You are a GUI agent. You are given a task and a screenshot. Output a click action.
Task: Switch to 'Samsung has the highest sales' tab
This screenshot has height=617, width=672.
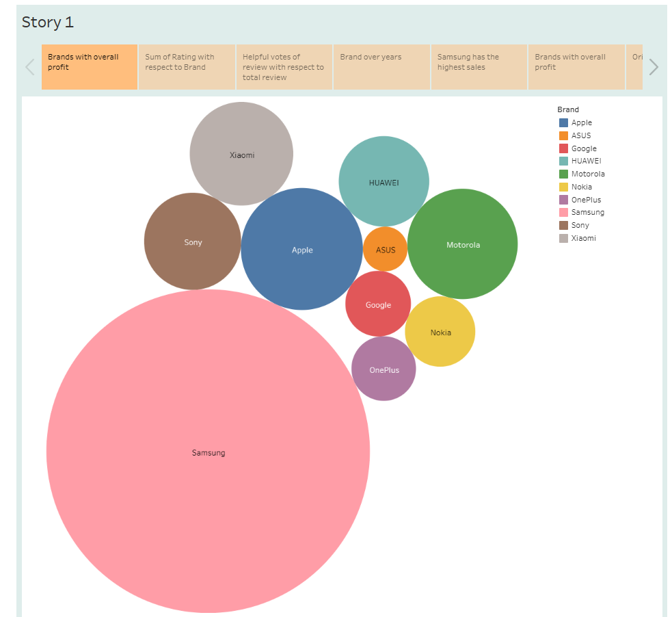(x=478, y=66)
